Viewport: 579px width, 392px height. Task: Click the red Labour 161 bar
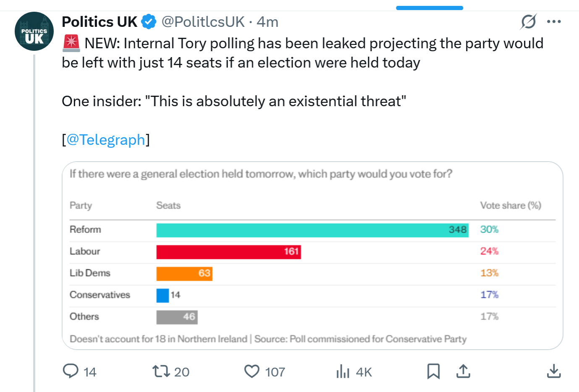click(228, 252)
